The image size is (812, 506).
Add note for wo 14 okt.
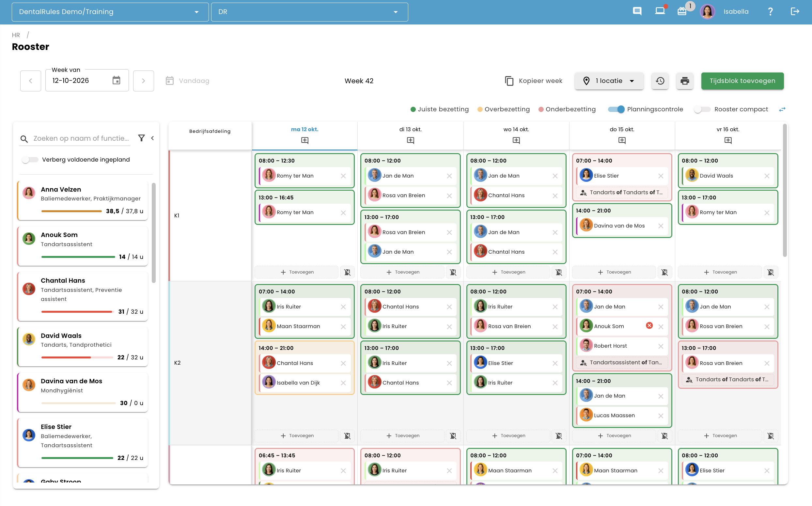click(516, 140)
